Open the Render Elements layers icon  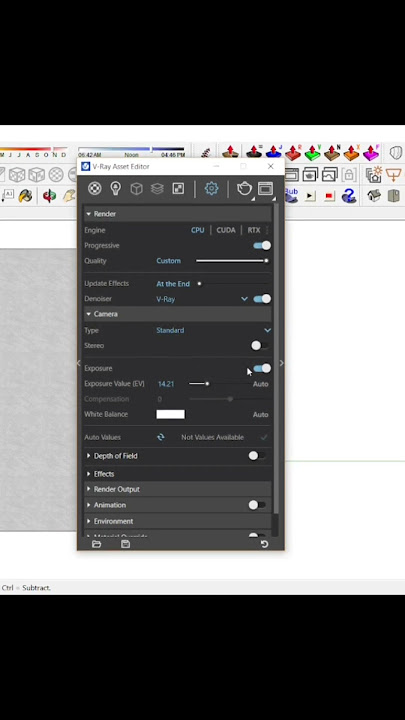tap(157, 189)
